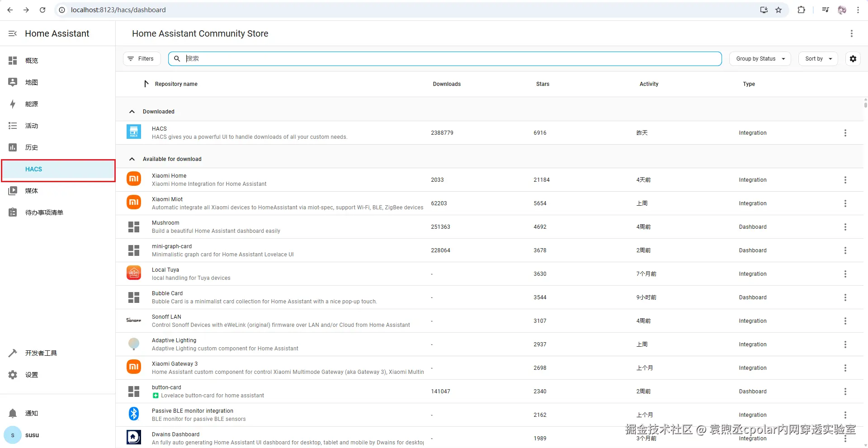
Task: Open more options for Local Tuya row
Action: point(845,274)
